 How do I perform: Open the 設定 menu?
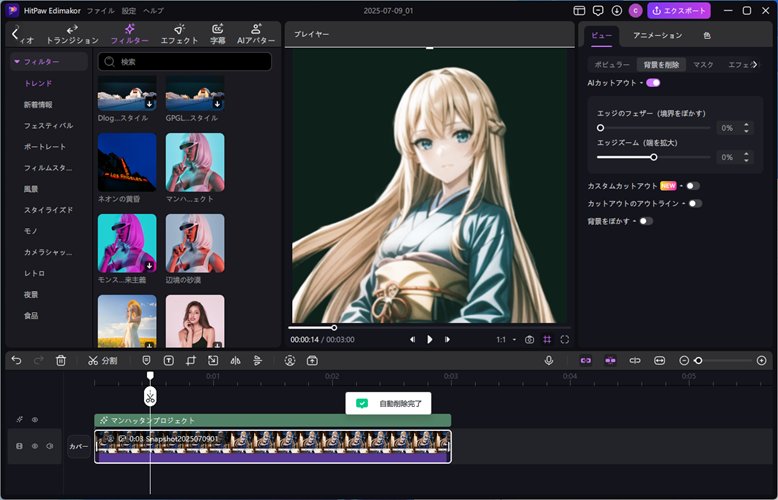tap(129, 10)
